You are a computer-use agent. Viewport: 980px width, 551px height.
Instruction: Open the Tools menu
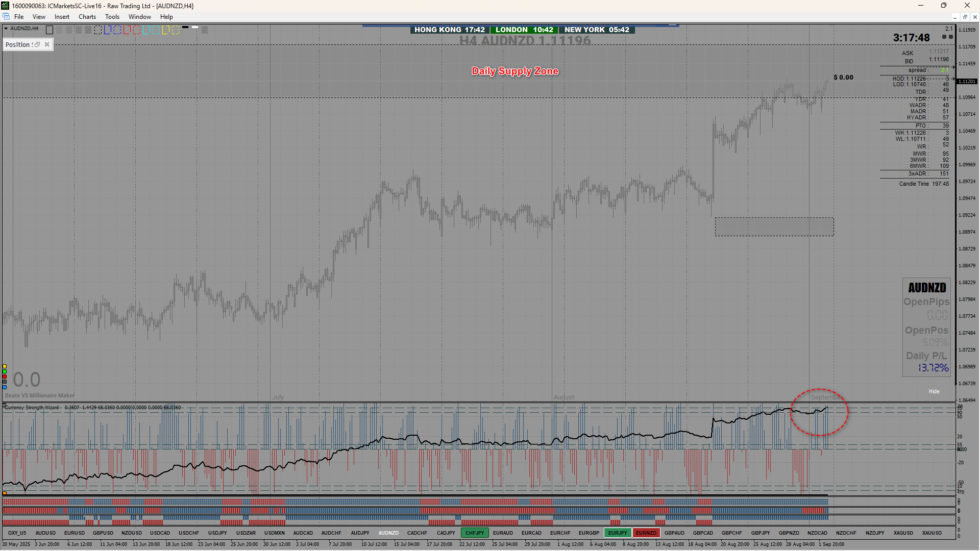pos(112,17)
